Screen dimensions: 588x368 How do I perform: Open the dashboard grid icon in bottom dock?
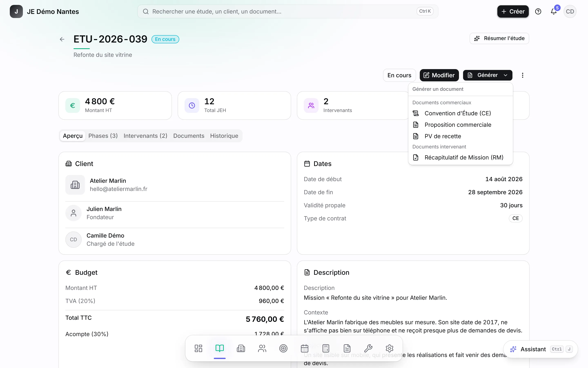[198, 348]
